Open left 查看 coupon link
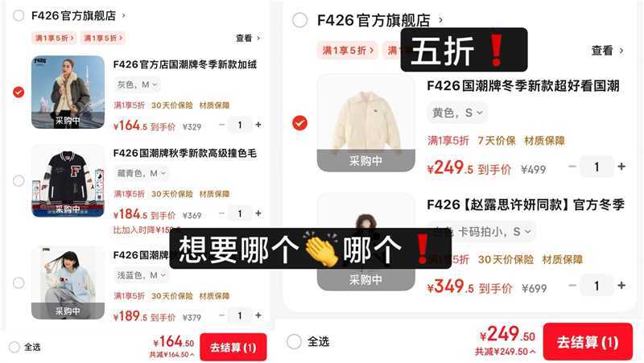644x363 pixels. 248,38
